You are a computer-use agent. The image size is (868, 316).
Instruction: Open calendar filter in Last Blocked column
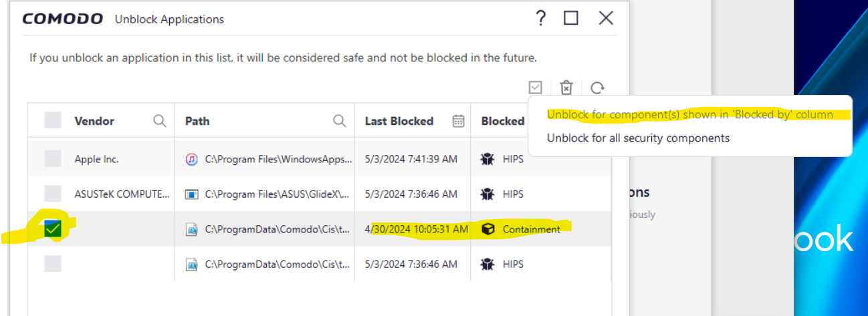point(458,121)
